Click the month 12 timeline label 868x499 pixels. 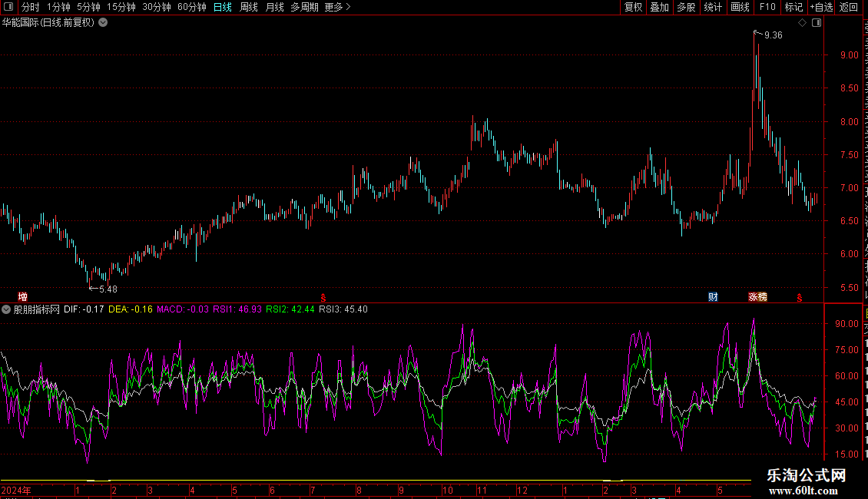coord(522,490)
